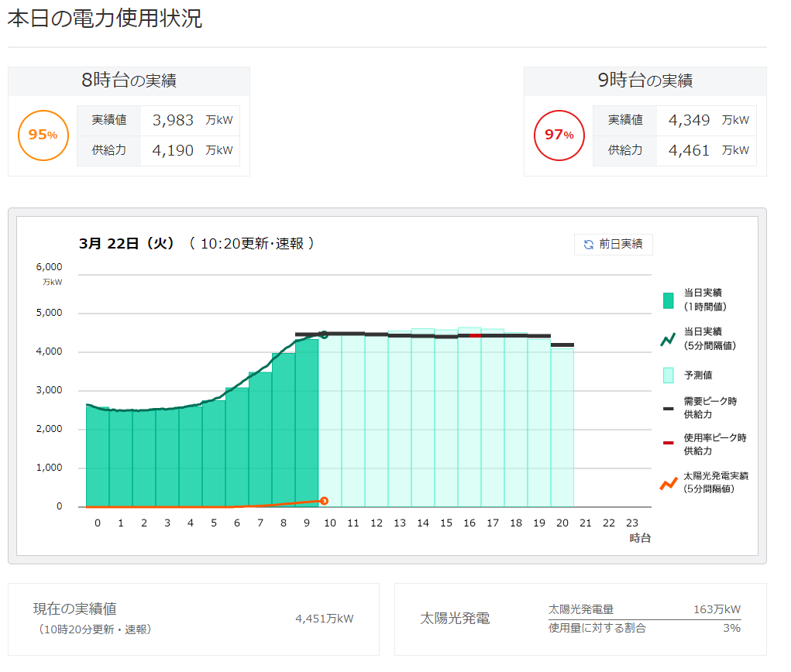Click the 95% orange usage circle
The width and height of the screenshot is (791, 672).
pyautogui.click(x=43, y=135)
